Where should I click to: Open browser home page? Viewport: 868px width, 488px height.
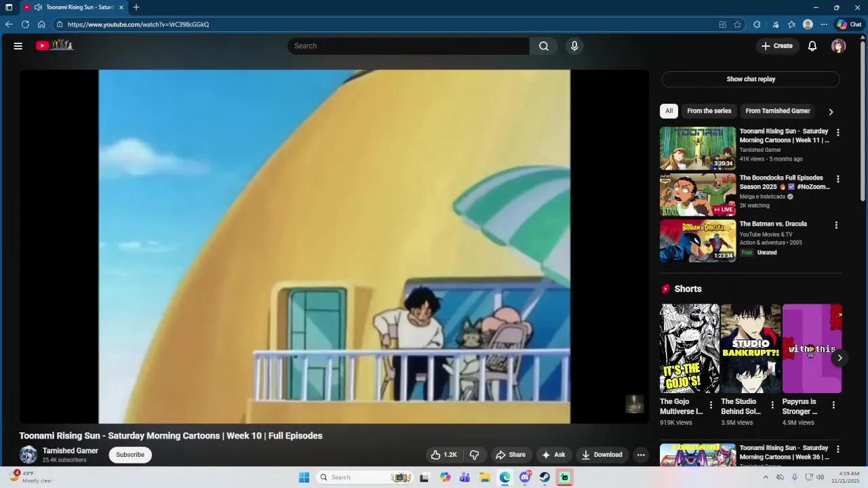[x=41, y=24]
